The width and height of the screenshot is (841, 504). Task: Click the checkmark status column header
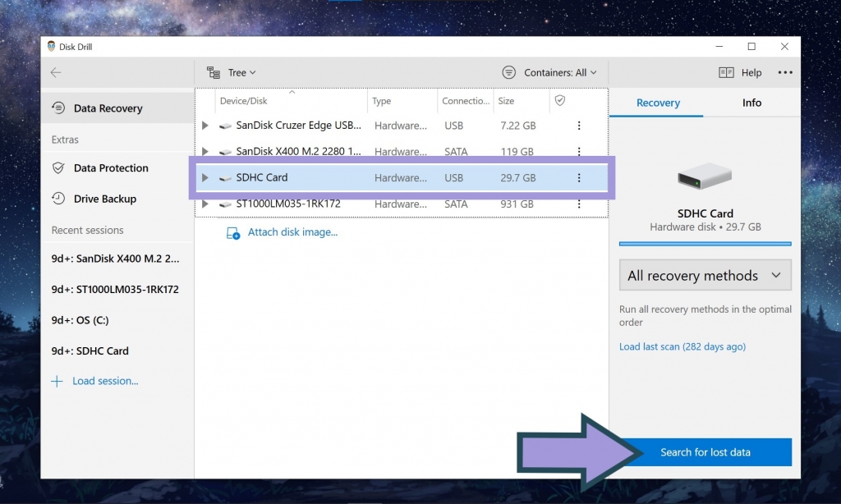click(560, 100)
